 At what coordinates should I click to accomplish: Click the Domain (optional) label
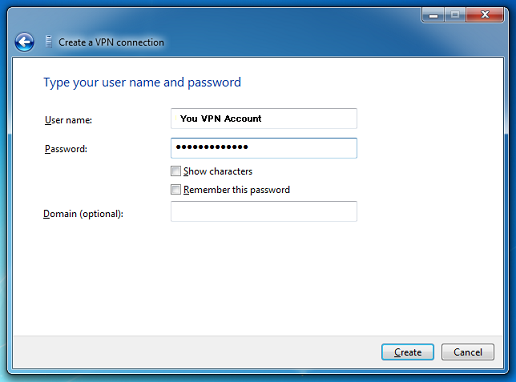click(x=83, y=214)
